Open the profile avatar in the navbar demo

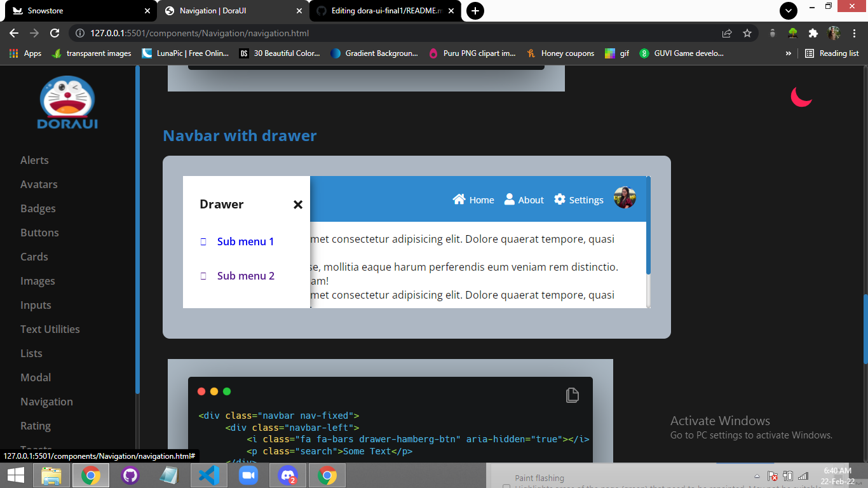tap(625, 198)
